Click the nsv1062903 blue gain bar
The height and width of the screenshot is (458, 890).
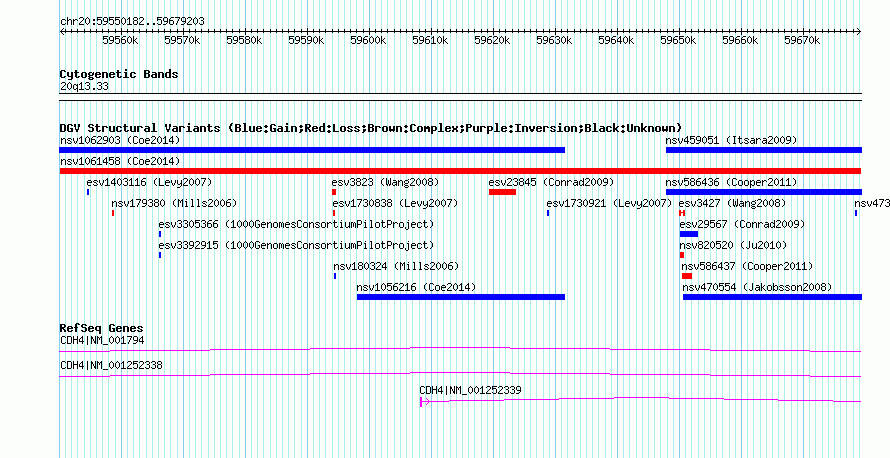pos(312,150)
